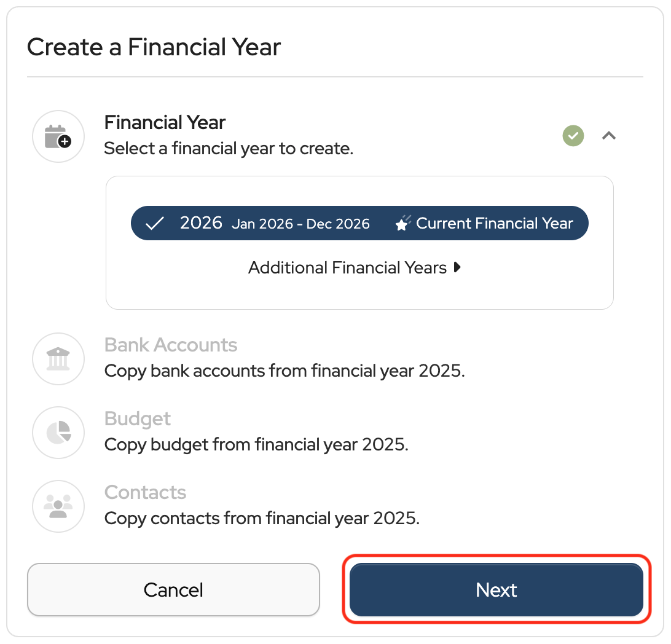Click the white checkmark beside 2026

(x=155, y=223)
